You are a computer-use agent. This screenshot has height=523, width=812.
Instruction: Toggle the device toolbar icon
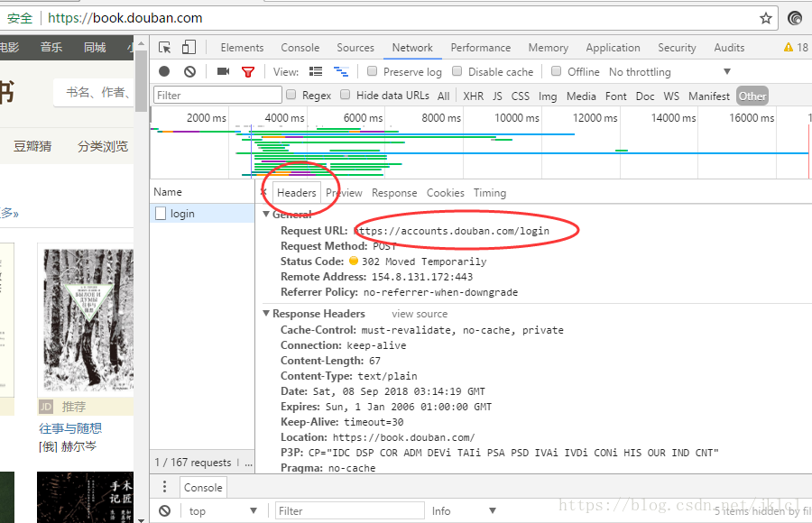(x=189, y=47)
